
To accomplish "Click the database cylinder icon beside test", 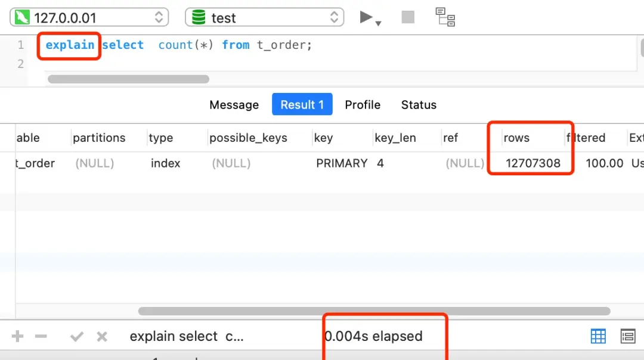I will click(197, 17).
